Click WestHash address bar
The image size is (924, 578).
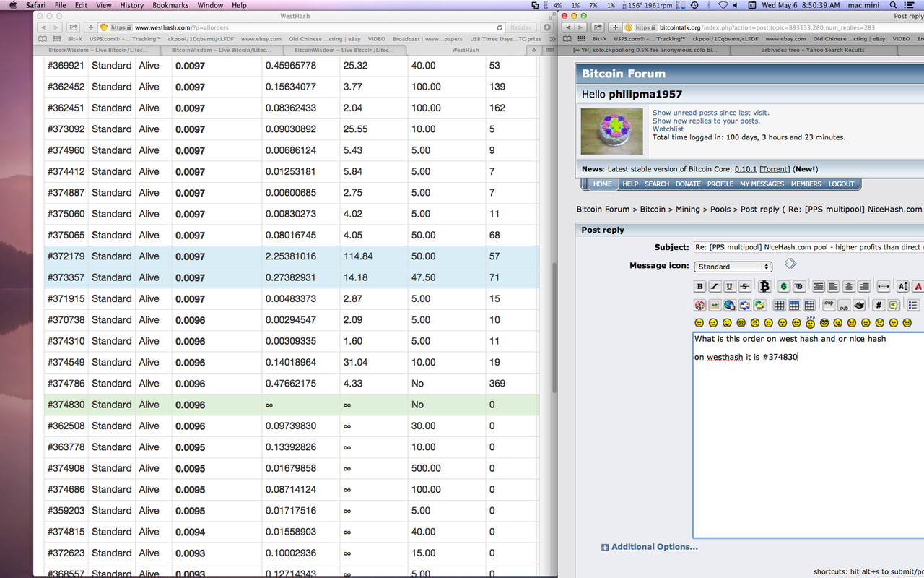click(x=303, y=27)
